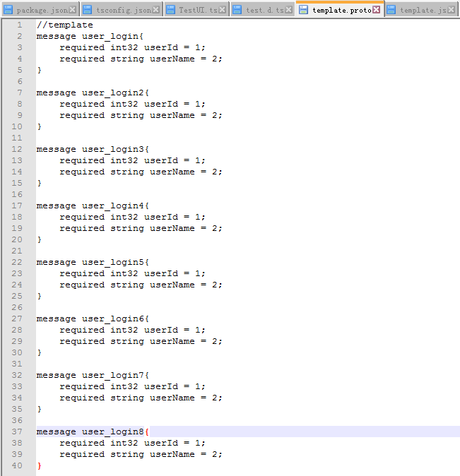Image resolution: width=460 pixels, height=476 pixels.
Task: Click the save icon on template.js tab
Action: pos(391,10)
